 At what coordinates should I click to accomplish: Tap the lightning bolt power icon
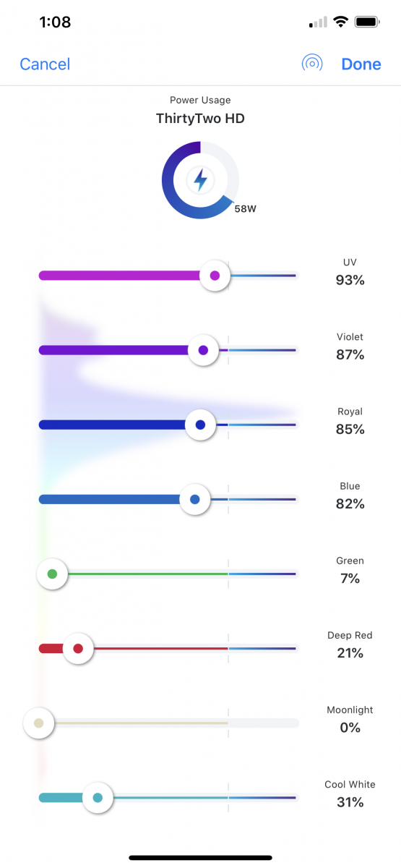pos(200,180)
